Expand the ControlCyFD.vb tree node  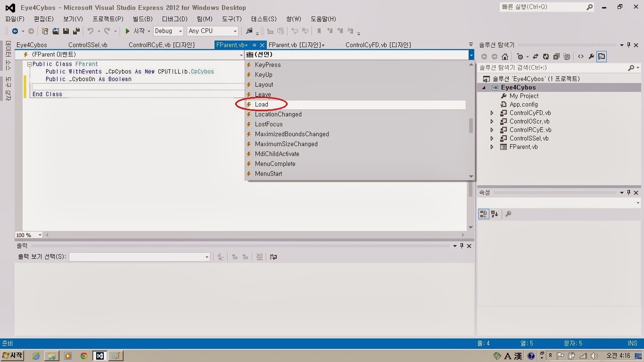pos(492,113)
